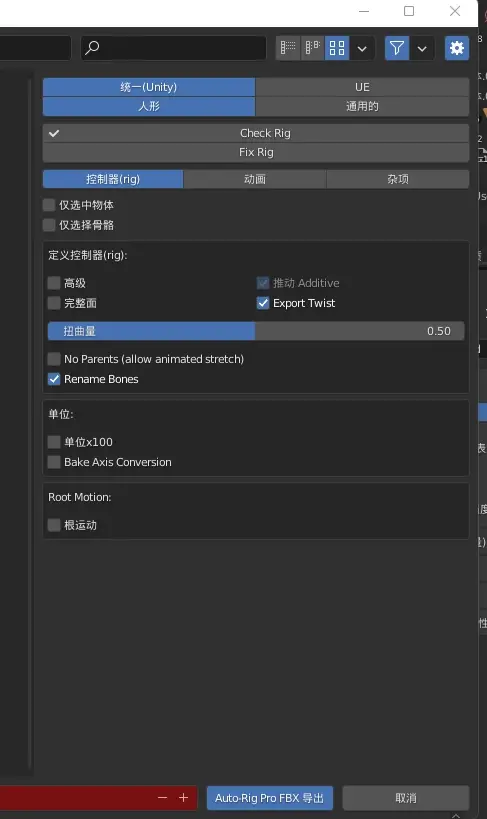Switch to the 杂项 tab

coord(398,179)
